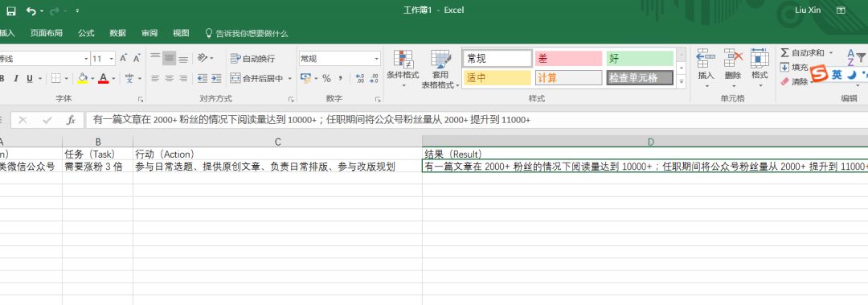The image size is (868, 305).
Task: Undo the last action
Action: (31, 10)
